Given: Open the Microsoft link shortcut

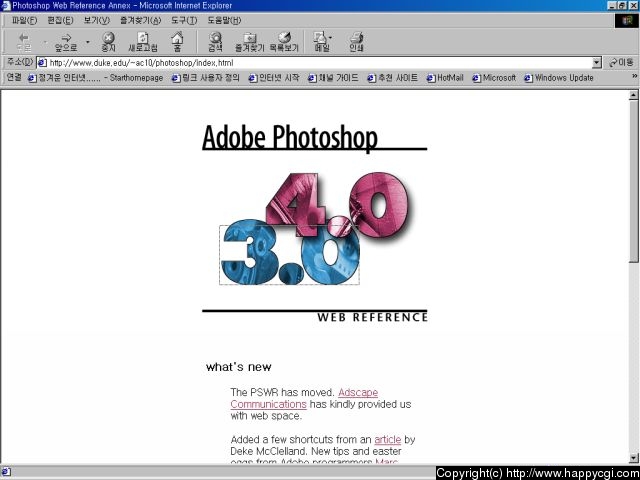Looking at the screenshot, I should 494,78.
